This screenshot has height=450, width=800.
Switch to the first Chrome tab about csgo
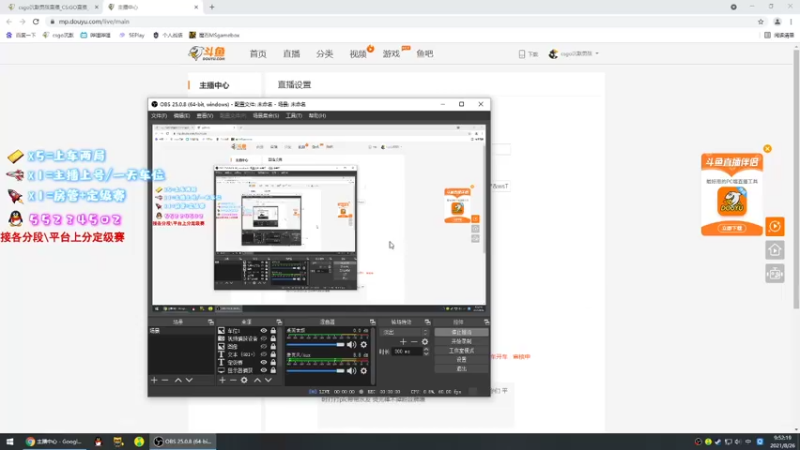pyautogui.click(x=53, y=7)
